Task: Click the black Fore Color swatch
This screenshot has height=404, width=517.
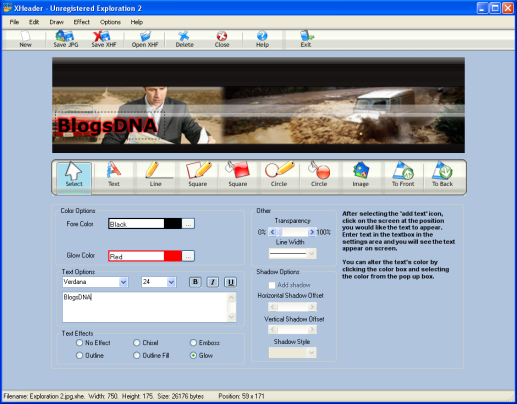Action: [173, 224]
